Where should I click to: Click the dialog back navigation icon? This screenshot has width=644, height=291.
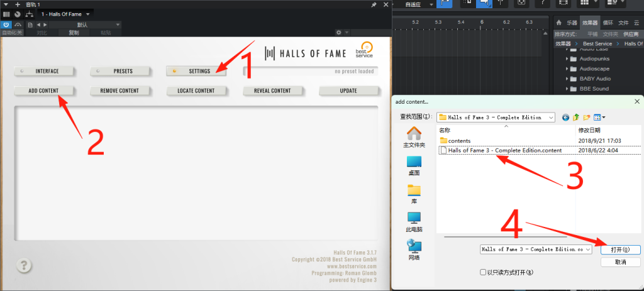point(566,118)
